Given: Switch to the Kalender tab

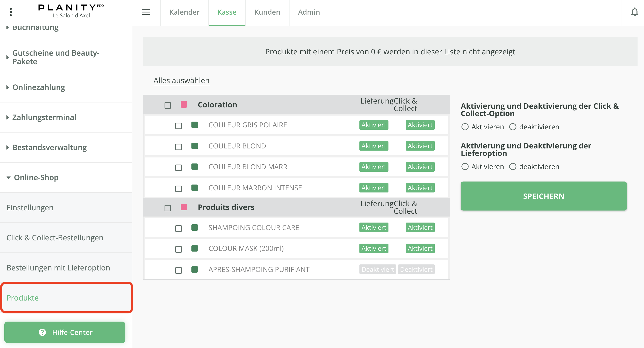Looking at the screenshot, I should 184,12.
